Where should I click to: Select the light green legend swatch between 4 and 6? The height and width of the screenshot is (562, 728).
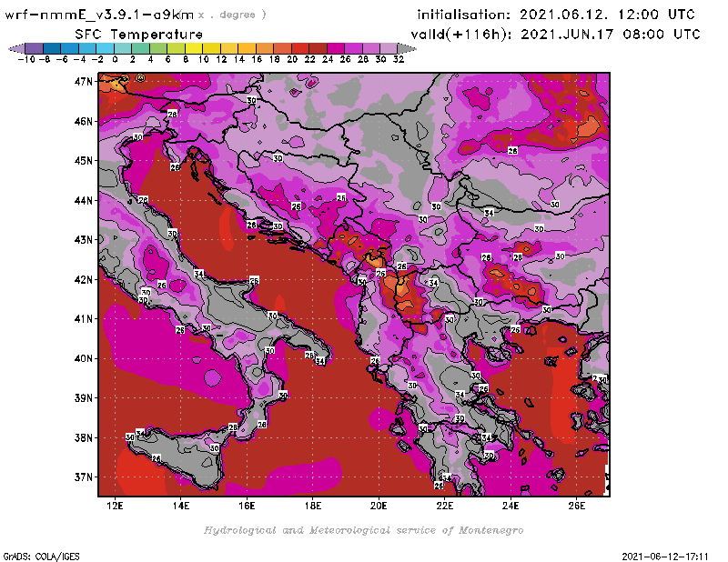158,48
